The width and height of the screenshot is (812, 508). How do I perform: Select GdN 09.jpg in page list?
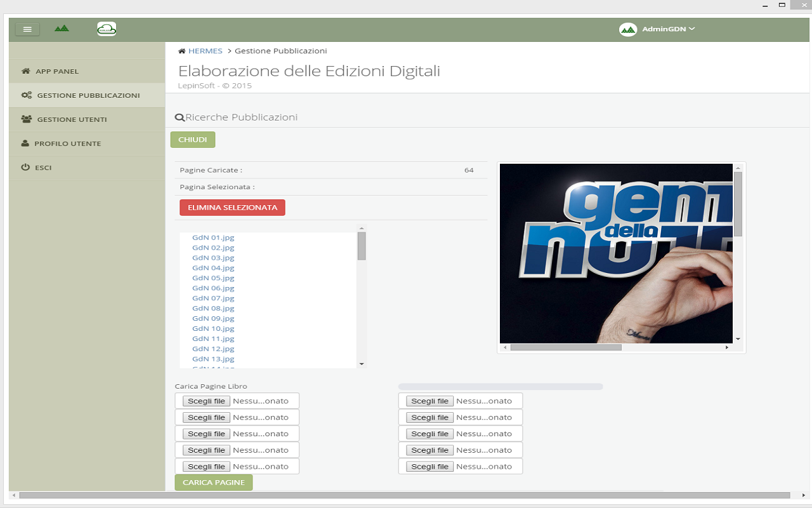[x=213, y=319]
